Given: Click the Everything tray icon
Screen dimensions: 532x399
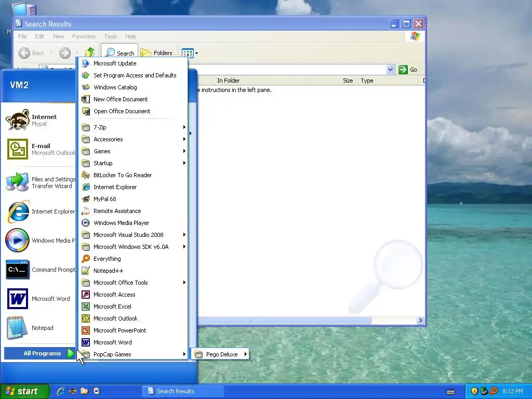Looking at the screenshot, I should pos(494,391).
